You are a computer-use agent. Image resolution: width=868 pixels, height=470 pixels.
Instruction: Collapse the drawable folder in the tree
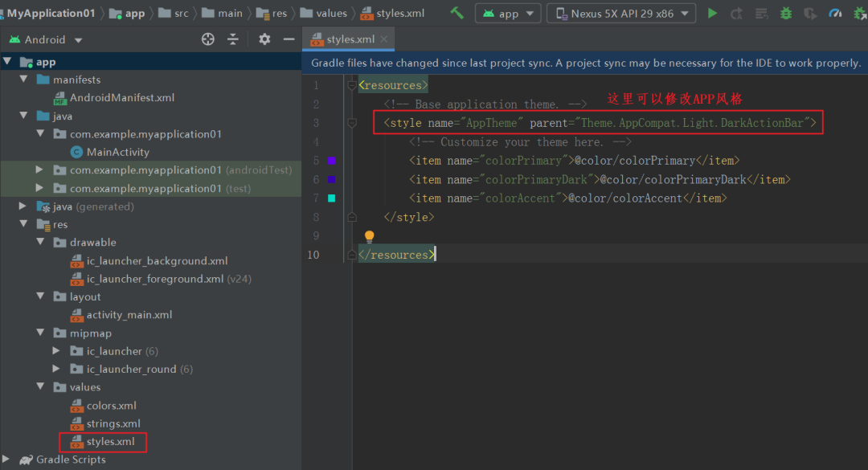[x=40, y=242]
